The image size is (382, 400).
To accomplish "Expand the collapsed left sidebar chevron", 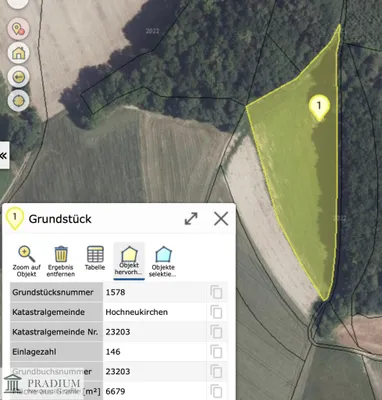I will click(x=4, y=155).
